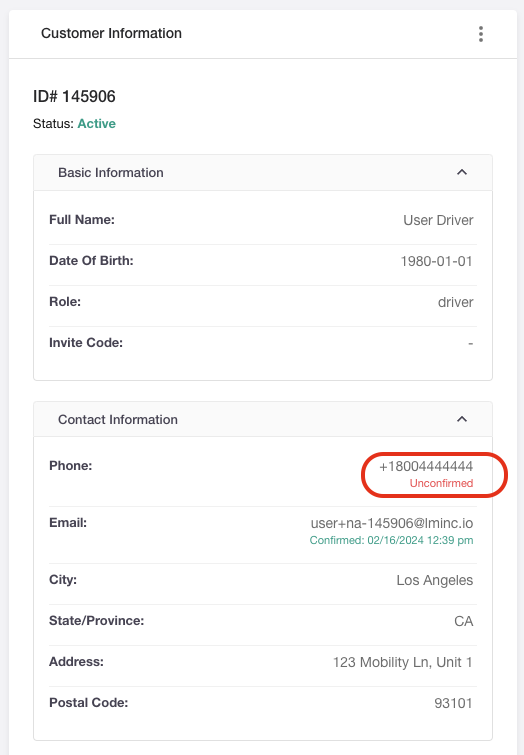Image resolution: width=524 pixels, height=755 pixels.
Task: Click the Confirmed email timestamp text
Action: [392, 540]
